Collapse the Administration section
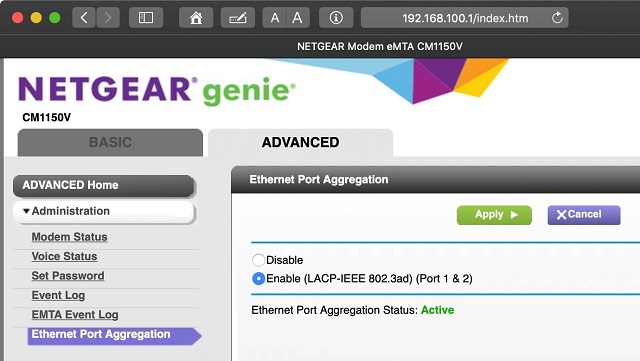This screenshot has width=640, height=361. [x=104, y=212]
